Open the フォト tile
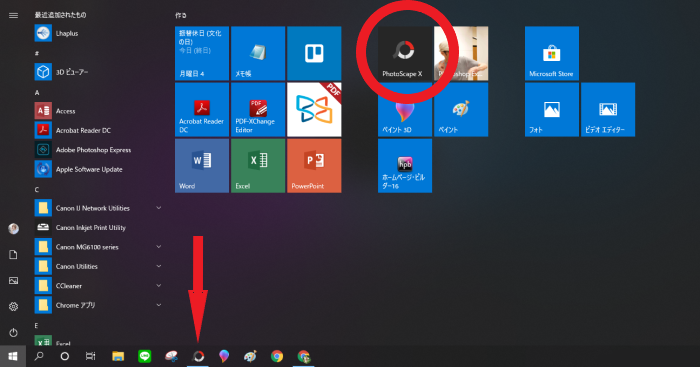 click(x=552, y=109)
